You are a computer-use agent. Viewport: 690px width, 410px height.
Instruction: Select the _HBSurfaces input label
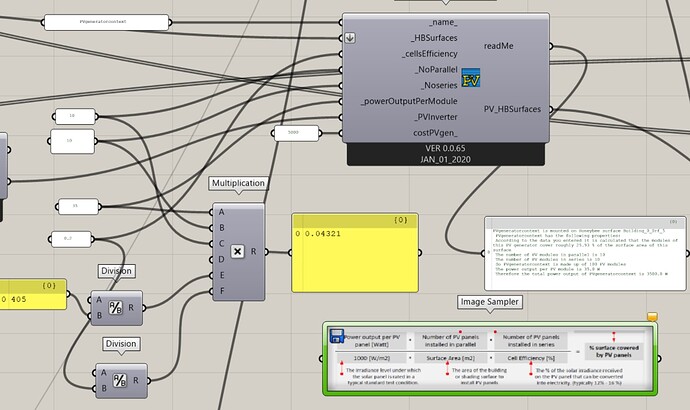434,38
